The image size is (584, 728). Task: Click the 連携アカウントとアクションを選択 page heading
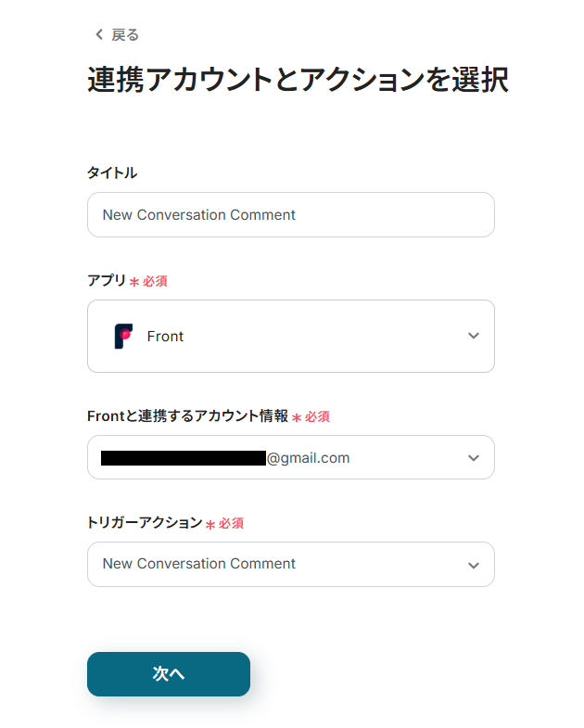point(298,80)
